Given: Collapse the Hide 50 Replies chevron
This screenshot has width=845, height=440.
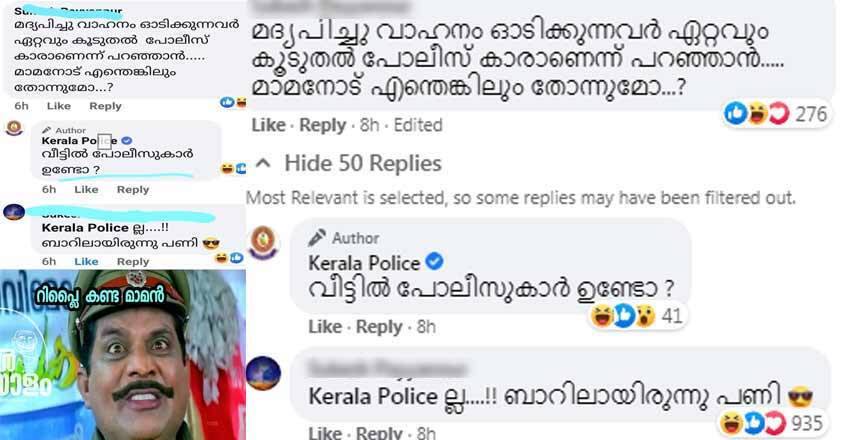Looking at the screenshot, I should (262, 163).
